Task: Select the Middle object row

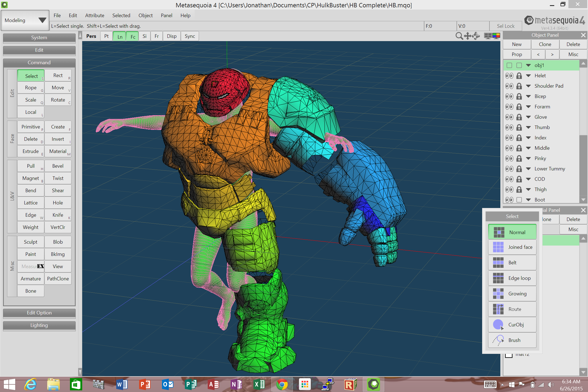Action: 541,148
